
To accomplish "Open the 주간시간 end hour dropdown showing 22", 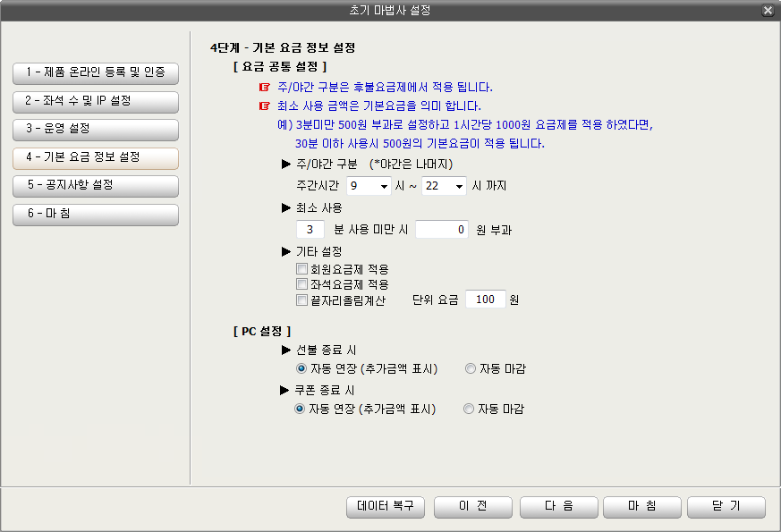I will pos(445,186).
